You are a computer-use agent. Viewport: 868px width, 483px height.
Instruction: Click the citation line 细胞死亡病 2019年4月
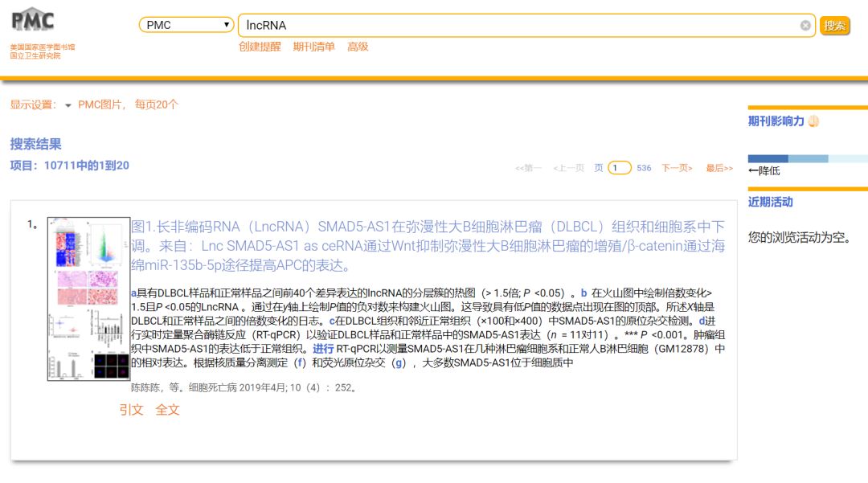(244, 388)
